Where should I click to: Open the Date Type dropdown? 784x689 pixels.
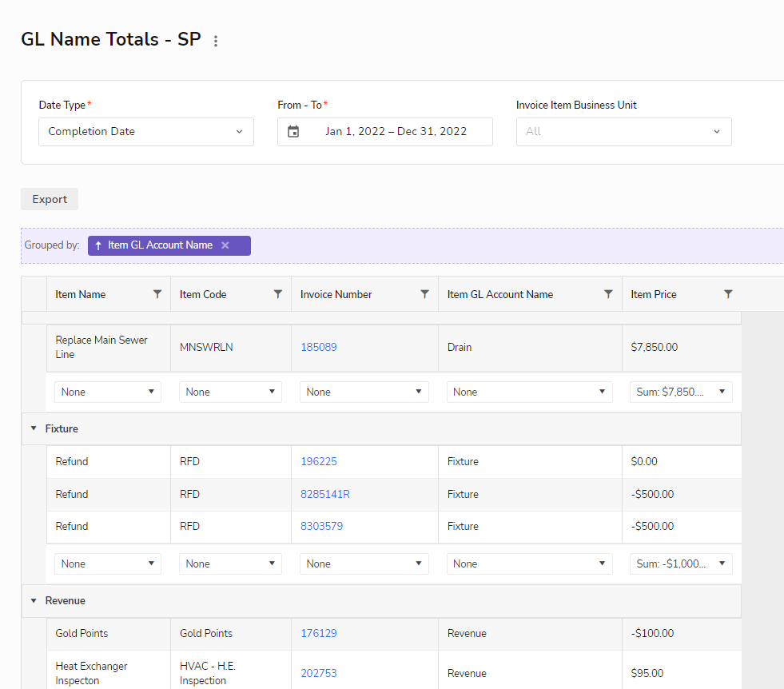tap(146, 132)
